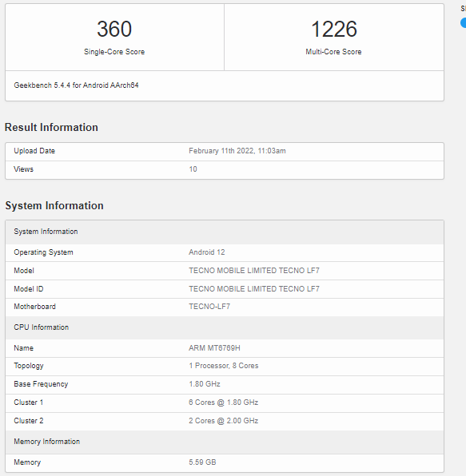Screen dimensions: 466x476
Task: Click the Cluster 2 value 2 Cores @ 2.00 GHz
Action: pos(224,421)
